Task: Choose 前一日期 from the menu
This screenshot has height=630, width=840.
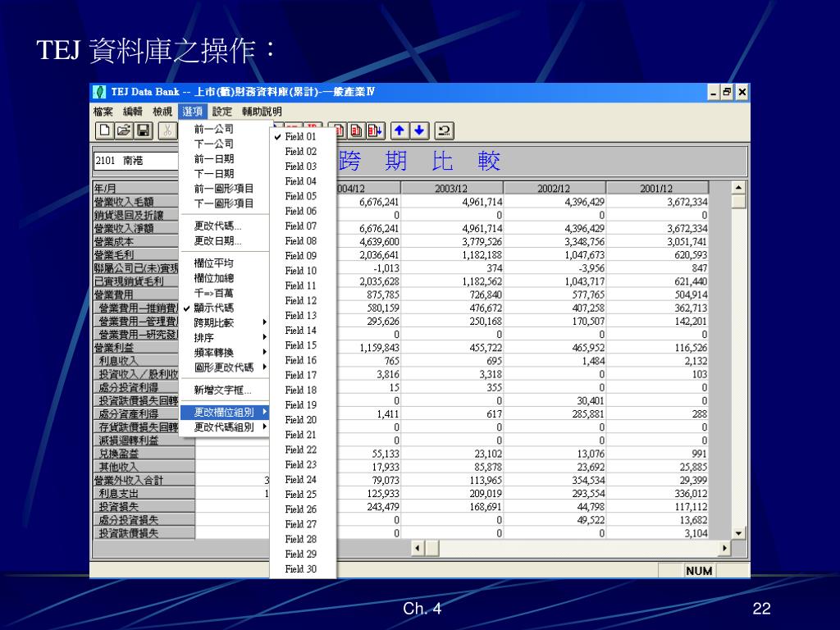Action: [x=224, y=159]
